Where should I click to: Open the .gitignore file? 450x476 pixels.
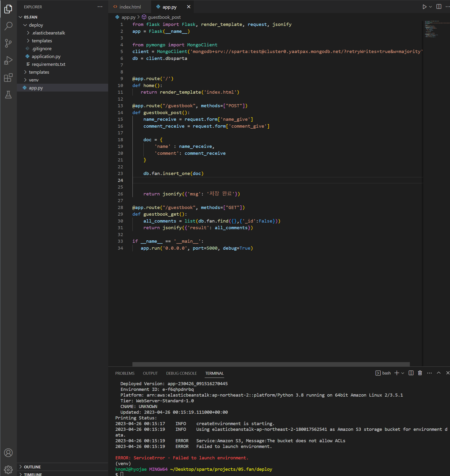[x=62, y=49]
